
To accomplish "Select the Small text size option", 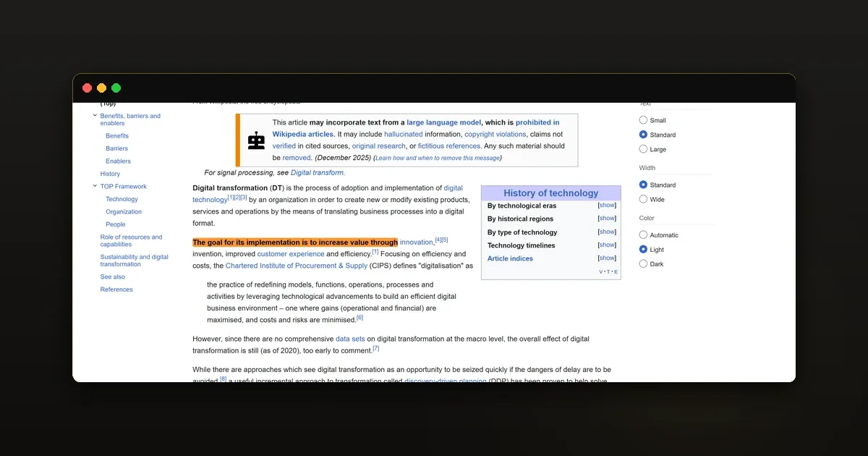I will point(643,120).
